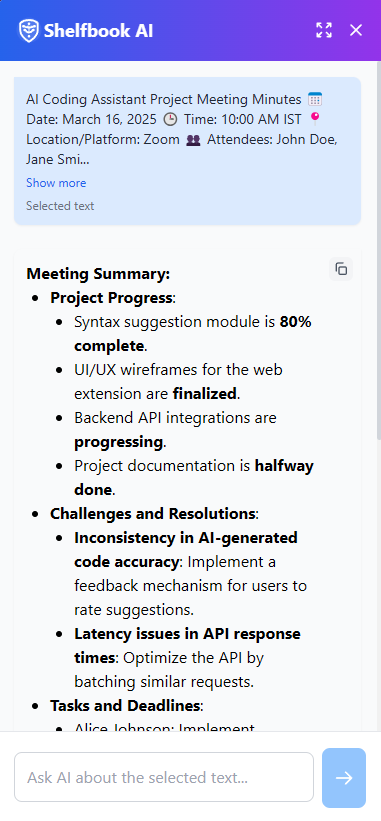381x821 pixels.
Task: Click the pink location pin emoji
Action: (x=315, y=119)
